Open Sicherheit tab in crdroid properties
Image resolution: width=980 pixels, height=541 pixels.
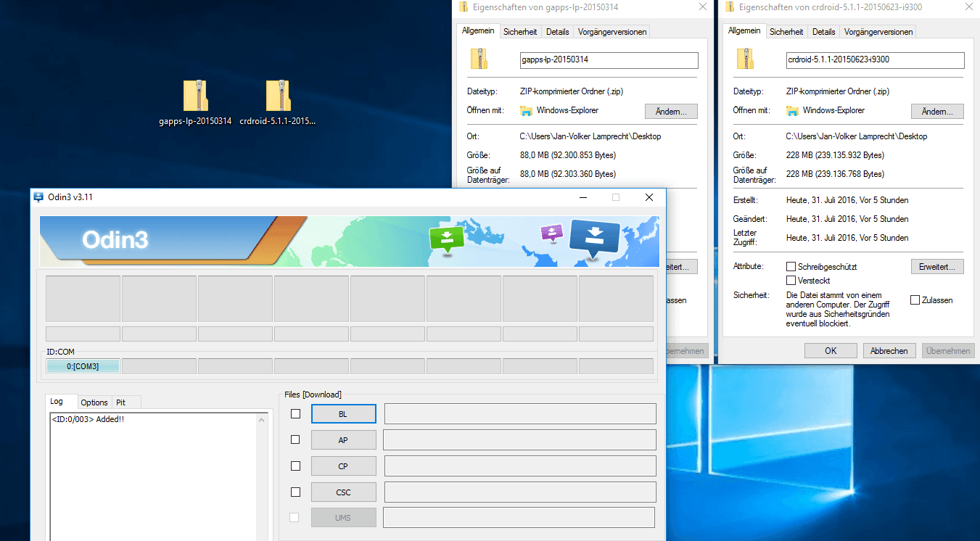click(786, 32)
